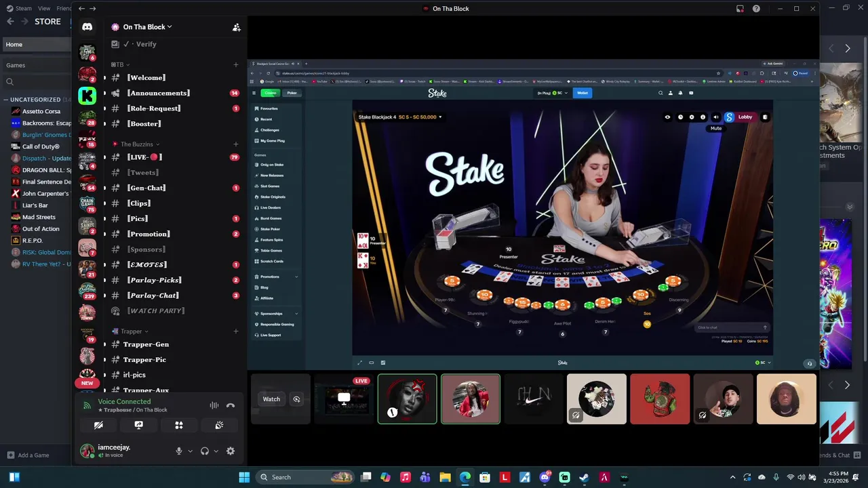The image size is (868, 488).
Task: Mute microphone in Discord user panel
Action: click(179, 451)
